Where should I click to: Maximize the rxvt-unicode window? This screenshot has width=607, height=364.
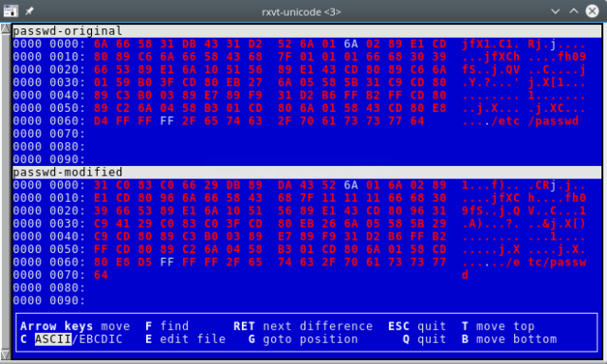click(x=574, y=11)
